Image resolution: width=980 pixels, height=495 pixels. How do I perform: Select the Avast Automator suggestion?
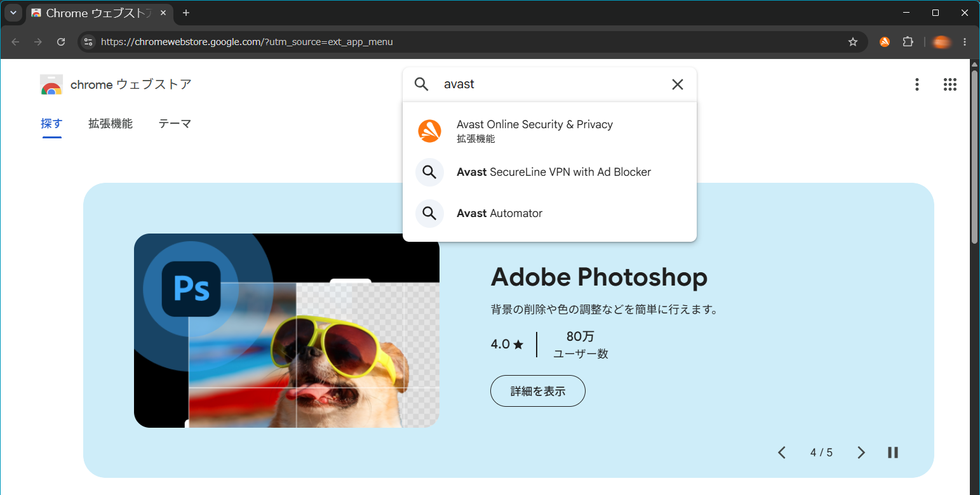[549, 213]
